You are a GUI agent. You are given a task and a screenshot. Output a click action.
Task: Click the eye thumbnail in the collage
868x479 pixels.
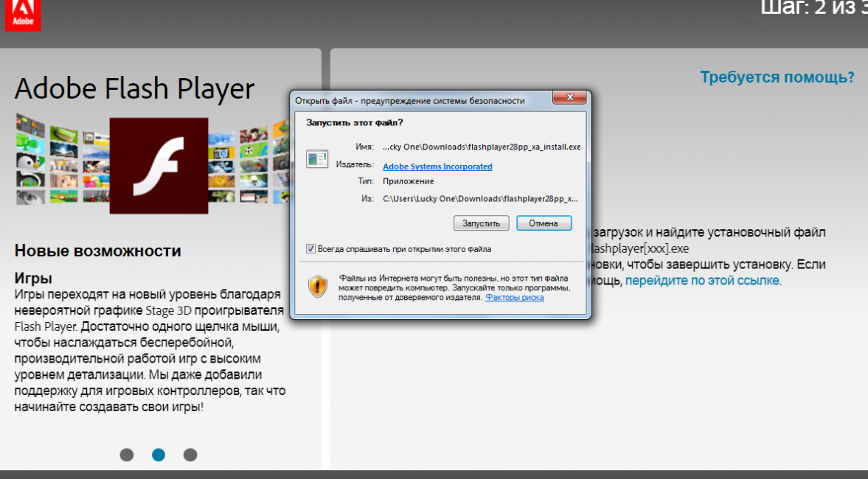(30, 197)
